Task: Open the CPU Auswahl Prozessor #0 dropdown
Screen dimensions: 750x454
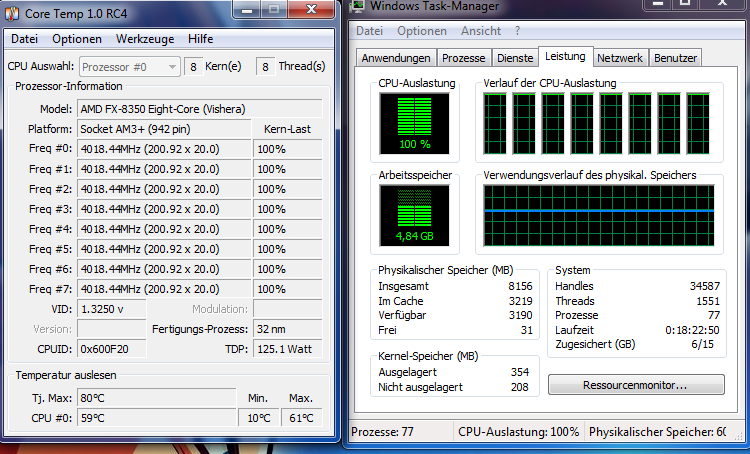Action: coord(129,67)
